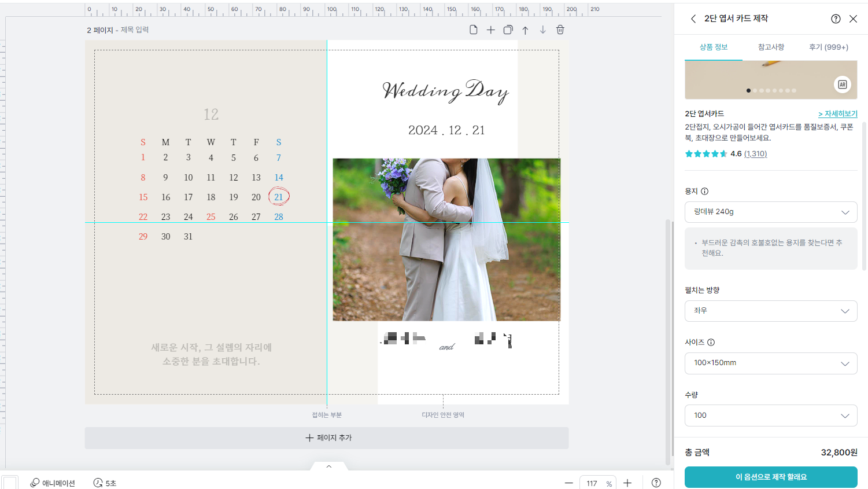Open the 펼치는 방향 좌우 dropdown
Image resolution: width=868 pixels, height=489 pixels.
pyautogui.click(x=771, y=311)
